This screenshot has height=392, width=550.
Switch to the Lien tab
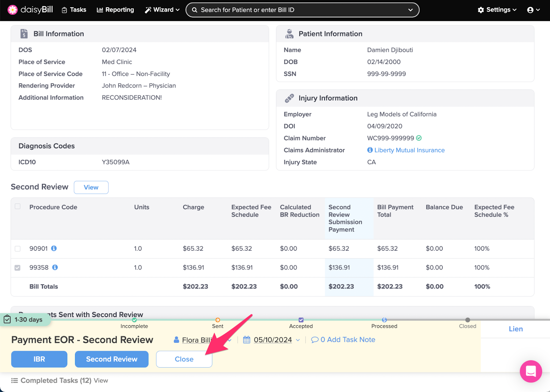pos(515,329)
